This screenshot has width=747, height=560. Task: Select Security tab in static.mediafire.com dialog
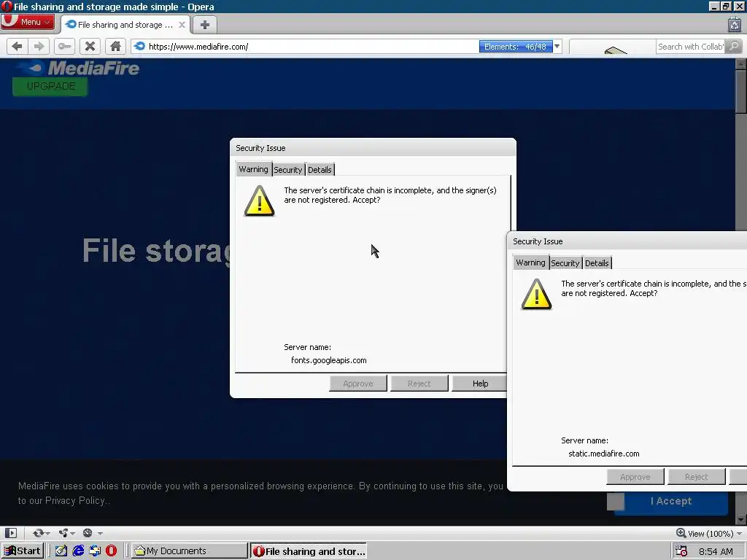click(565, 263)
